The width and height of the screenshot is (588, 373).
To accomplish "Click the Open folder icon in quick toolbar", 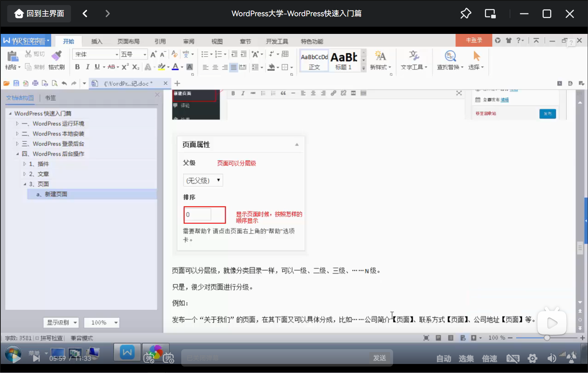I will (6, 83).
